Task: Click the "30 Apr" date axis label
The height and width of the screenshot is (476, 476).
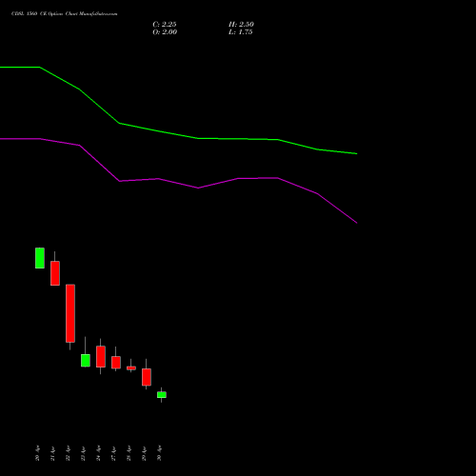Action: tap(159, 453)
